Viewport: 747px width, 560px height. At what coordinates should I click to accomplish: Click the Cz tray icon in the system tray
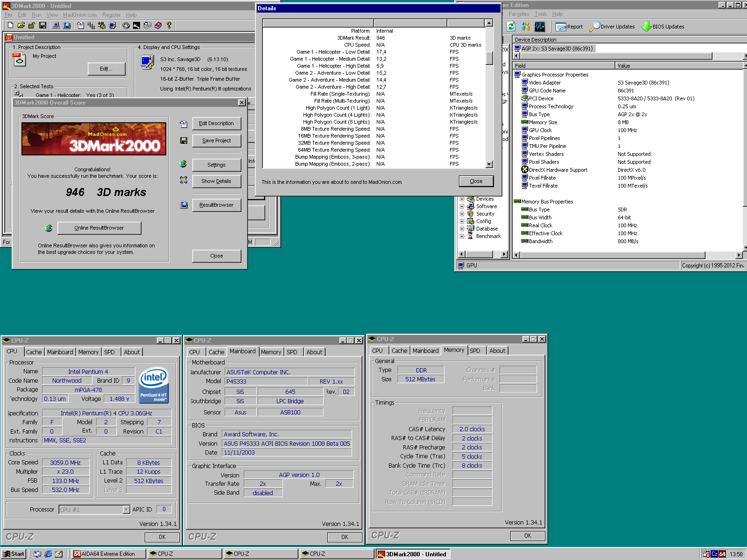pyautogui.click(x=714, y=554)
